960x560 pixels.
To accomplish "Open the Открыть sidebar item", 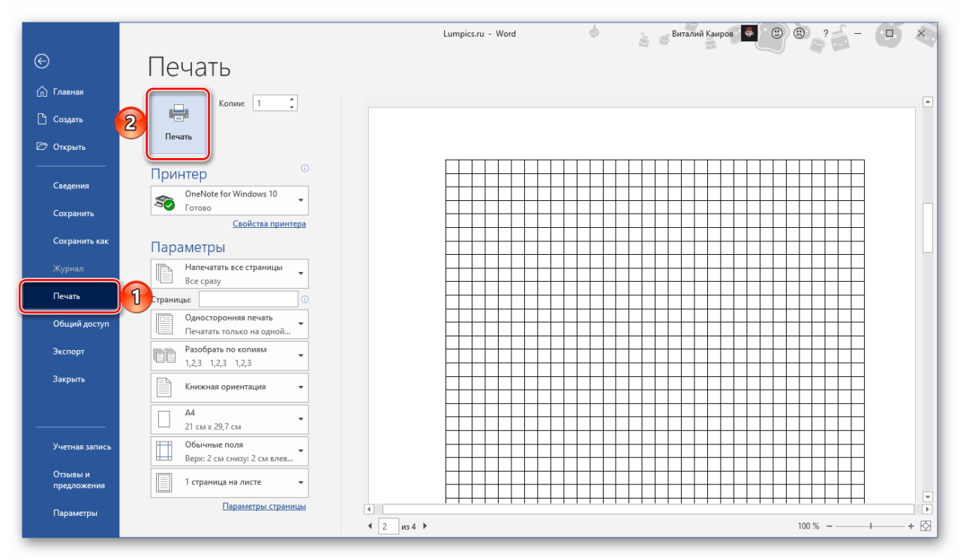I will coord(61,147).
